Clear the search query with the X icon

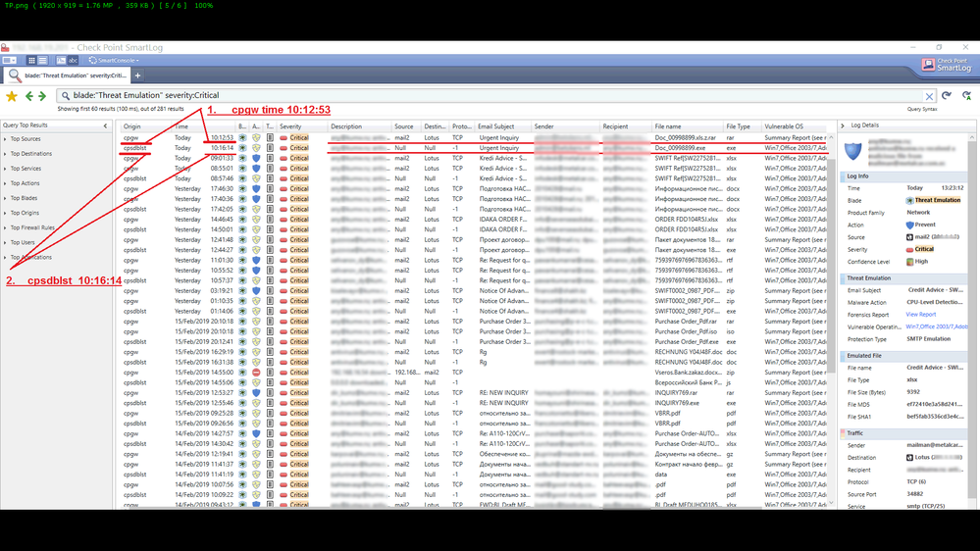tap(929, 96)
